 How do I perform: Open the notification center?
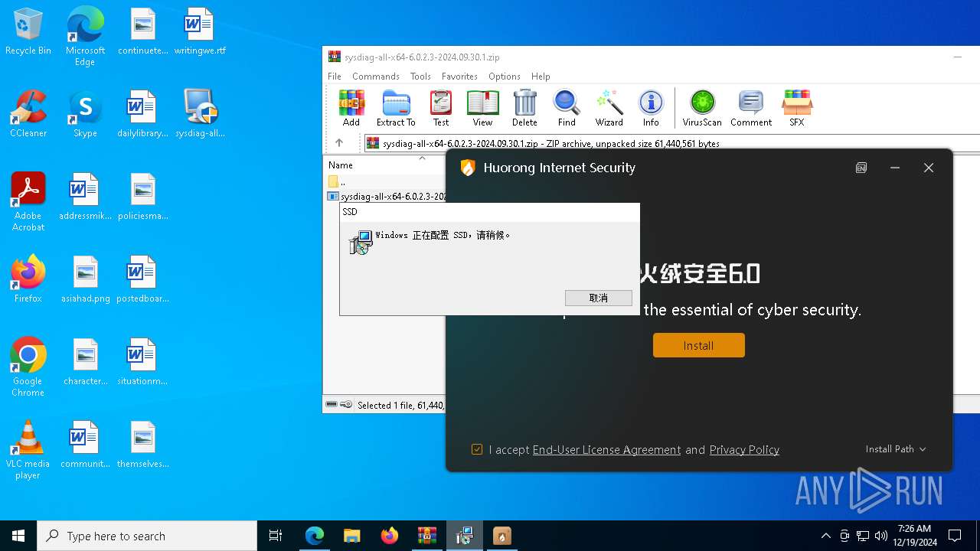coord(955,536)
